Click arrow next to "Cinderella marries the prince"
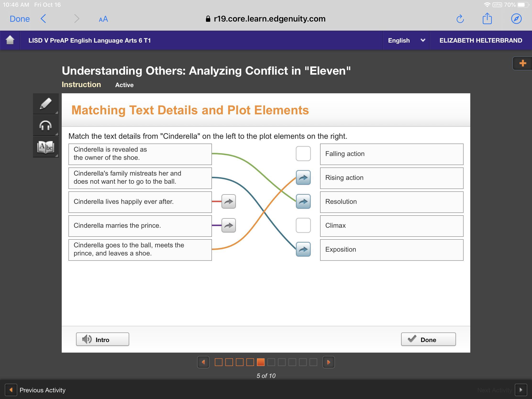This screenshot has height=399, width=532. [228, 225]
